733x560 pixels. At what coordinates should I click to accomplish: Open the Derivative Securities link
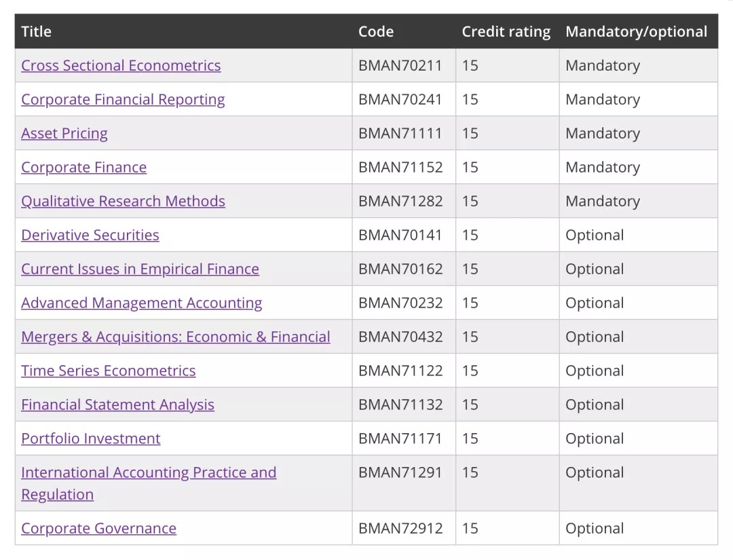tap(90, 235)
